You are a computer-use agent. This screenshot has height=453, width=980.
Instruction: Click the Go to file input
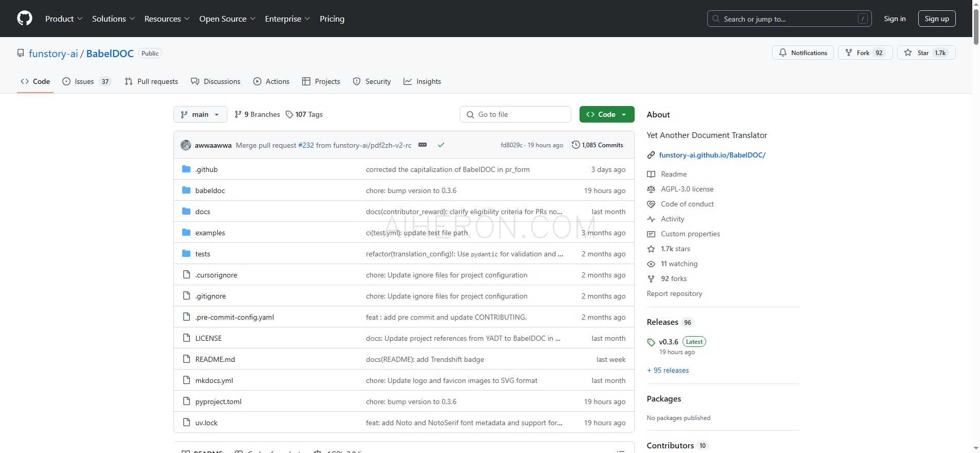pos(515,114)
